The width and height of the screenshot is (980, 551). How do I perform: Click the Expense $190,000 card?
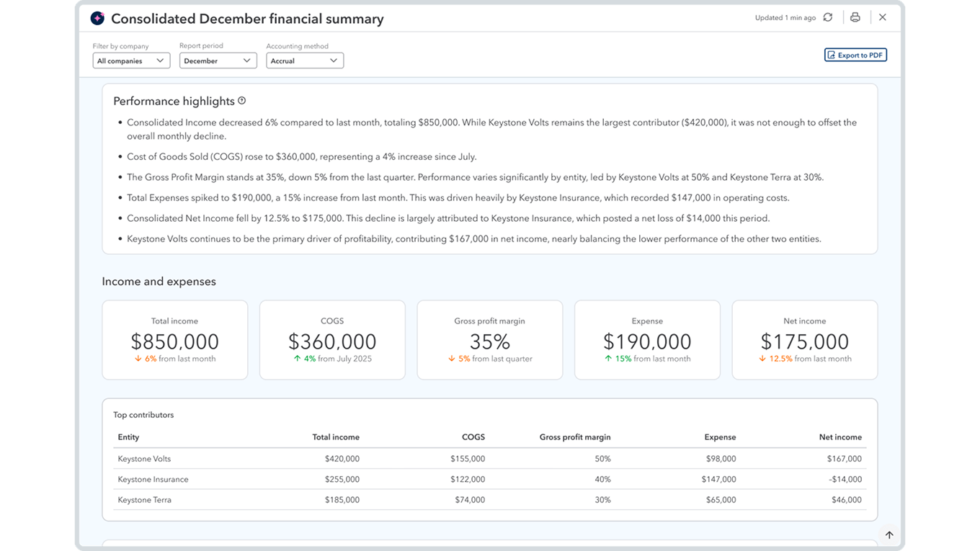pos(647,340)
